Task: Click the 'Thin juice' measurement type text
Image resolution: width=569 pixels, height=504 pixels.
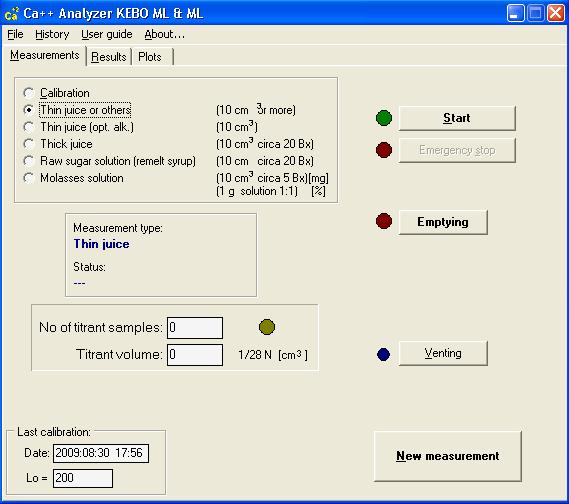Action: (x=101, y=244)
